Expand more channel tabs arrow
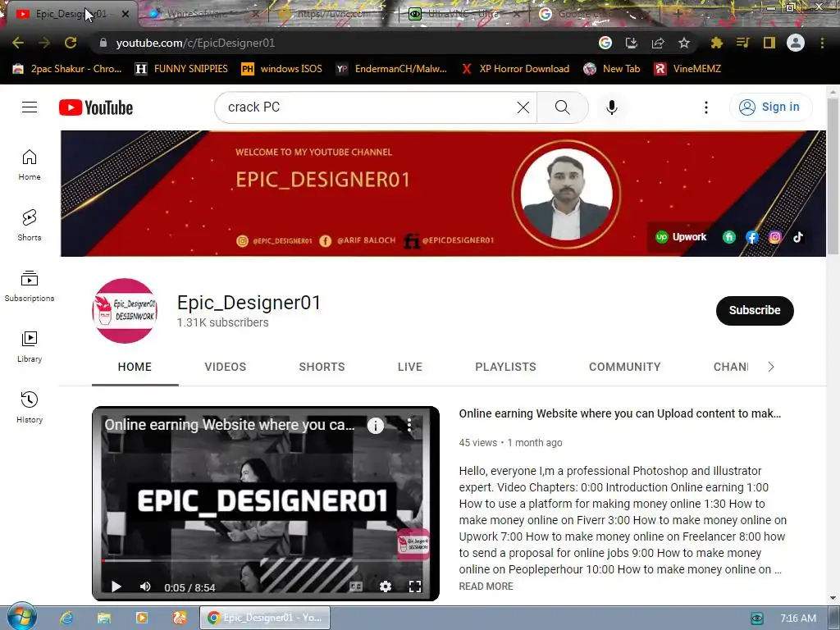840x630 pixels. [771, 367]
